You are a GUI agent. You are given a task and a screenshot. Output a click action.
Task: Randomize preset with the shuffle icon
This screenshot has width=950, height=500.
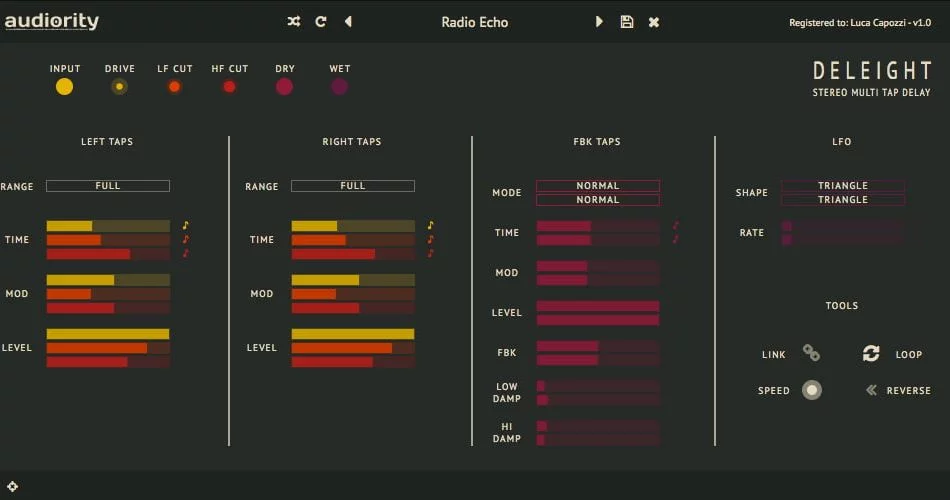pyautogui.click(x=294, y=22)
